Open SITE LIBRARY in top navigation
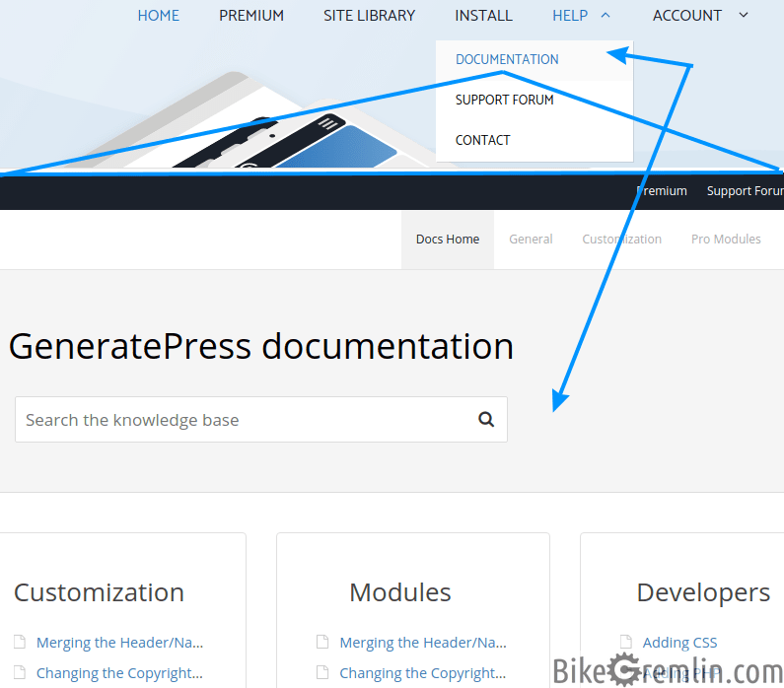Image resolution: width=784 pixels, height=688 pixels. pyautogui.click(x=369, y=16)
